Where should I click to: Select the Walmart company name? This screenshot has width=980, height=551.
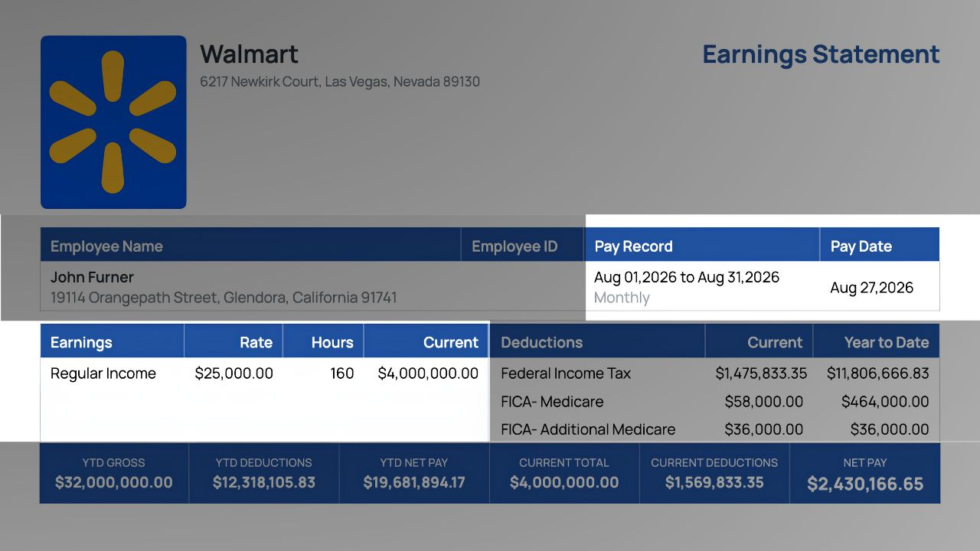pyautogui.click(x=249, y=54)
